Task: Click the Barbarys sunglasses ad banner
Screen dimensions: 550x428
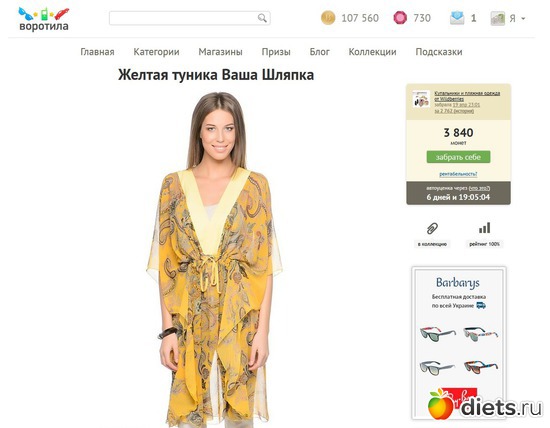Action: pos(459,342)
